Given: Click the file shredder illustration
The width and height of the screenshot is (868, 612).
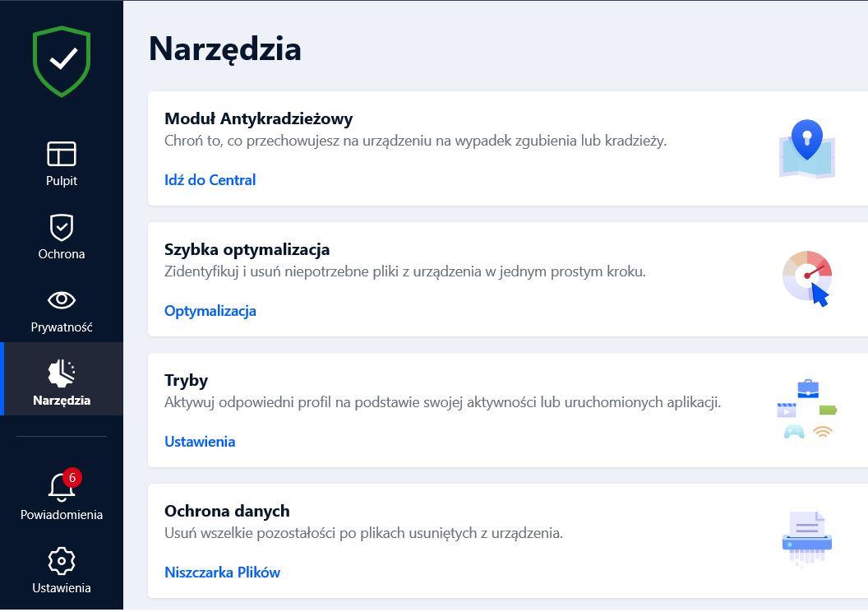Looking at the screenshot, I should point(807,540).
